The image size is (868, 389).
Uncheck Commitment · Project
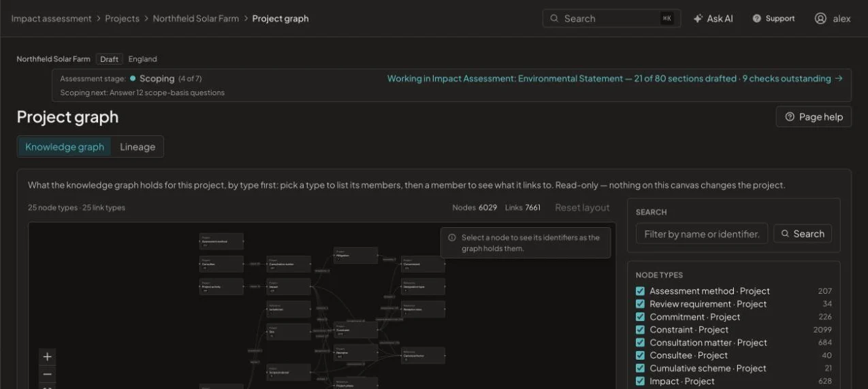point(640,317)
